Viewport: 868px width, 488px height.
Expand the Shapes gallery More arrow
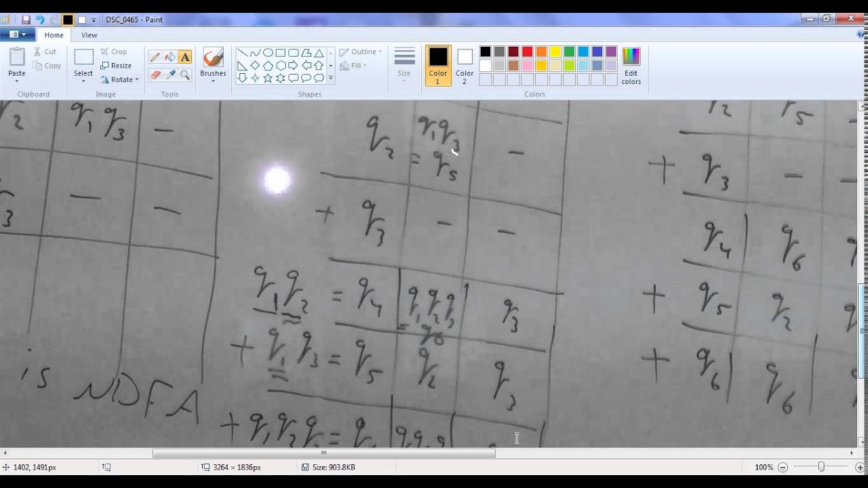[331, 79]
